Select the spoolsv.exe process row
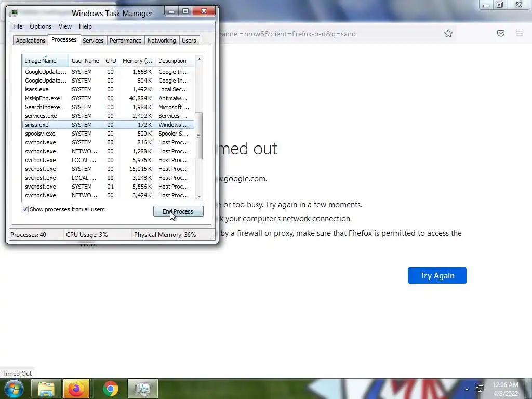Image resolution: width=532 pixels, height=399 pixels. tap(108, 134)
